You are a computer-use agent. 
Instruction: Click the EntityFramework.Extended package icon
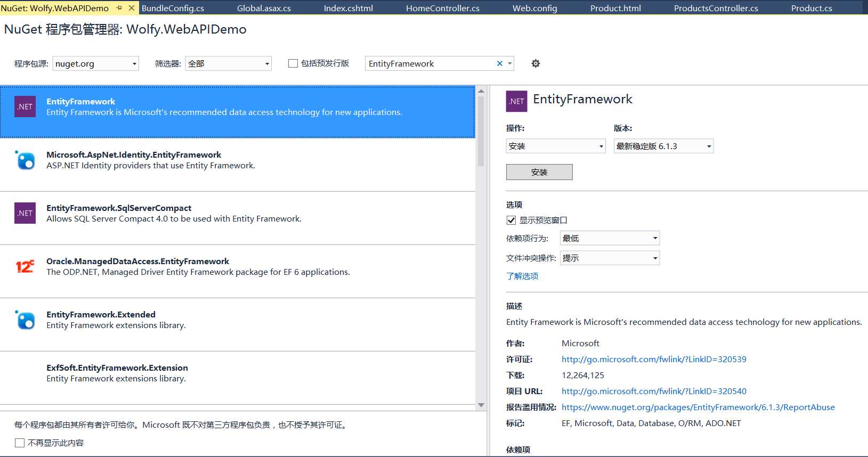[25, 320]
